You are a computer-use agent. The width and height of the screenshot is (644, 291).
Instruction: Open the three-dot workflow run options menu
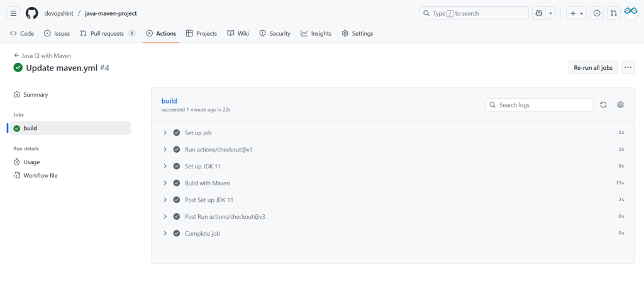[x=628, y=68]
